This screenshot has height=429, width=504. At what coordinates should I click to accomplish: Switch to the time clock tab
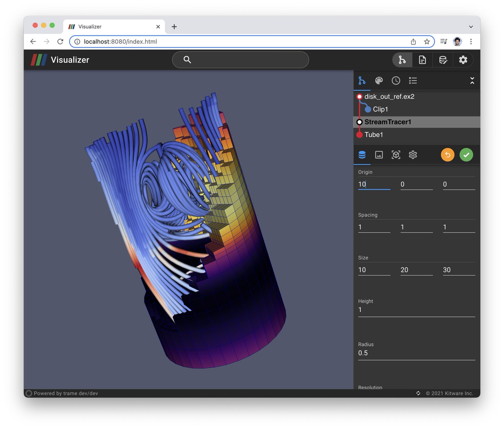pos(396,80)
